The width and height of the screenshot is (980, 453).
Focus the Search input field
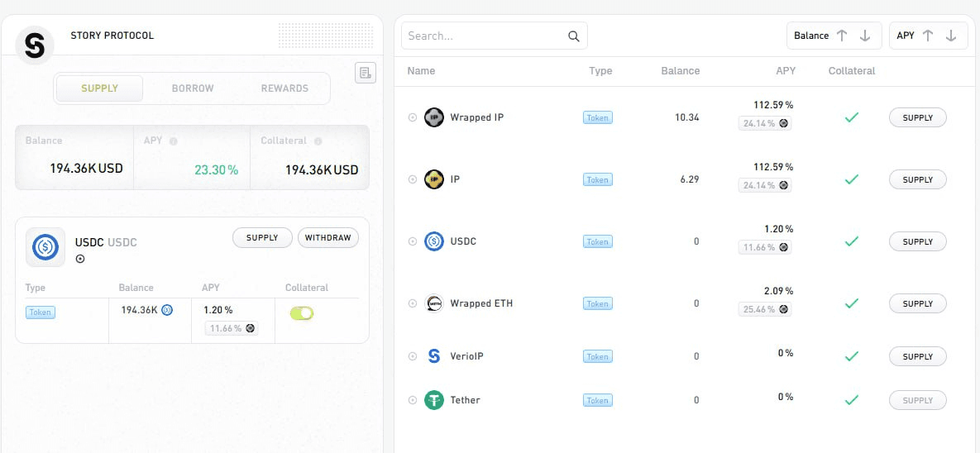tap(494, 36)
